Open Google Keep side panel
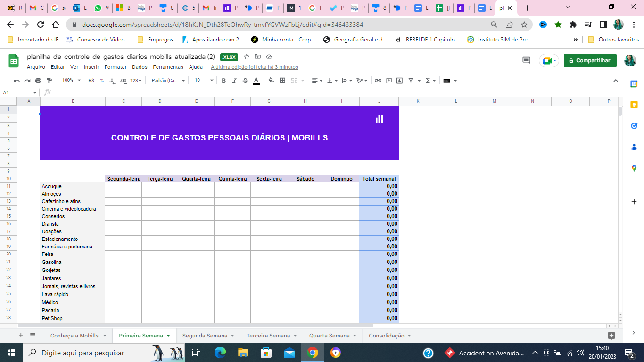 click(634, 105)
